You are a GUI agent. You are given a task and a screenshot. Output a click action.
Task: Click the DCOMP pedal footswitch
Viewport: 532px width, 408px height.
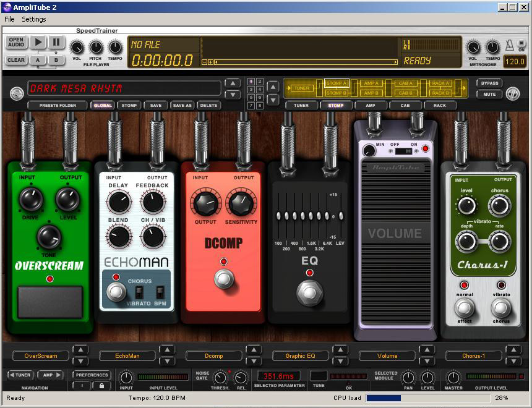pos(224,279)
